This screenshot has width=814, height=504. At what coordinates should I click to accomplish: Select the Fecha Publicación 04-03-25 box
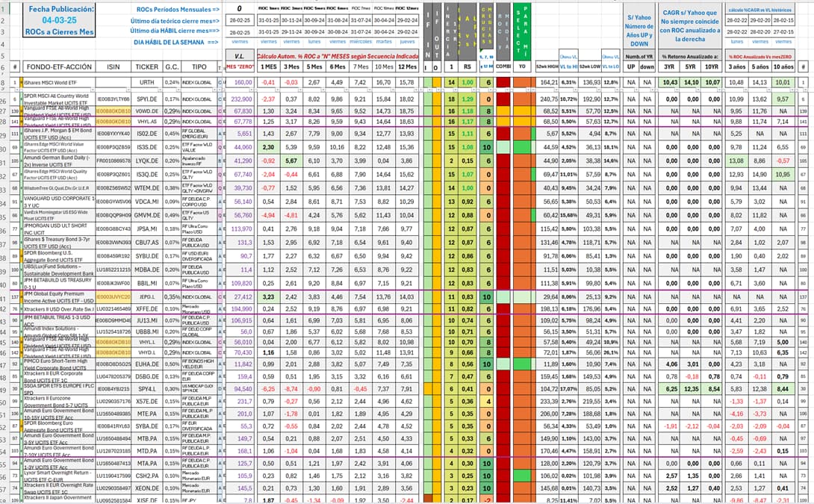coord(59,20)
